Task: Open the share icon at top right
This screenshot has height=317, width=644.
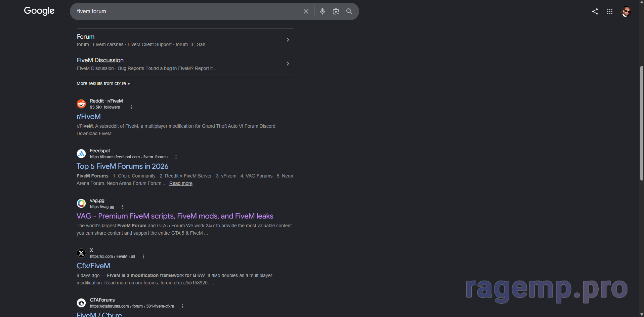Action: point(595,11)
